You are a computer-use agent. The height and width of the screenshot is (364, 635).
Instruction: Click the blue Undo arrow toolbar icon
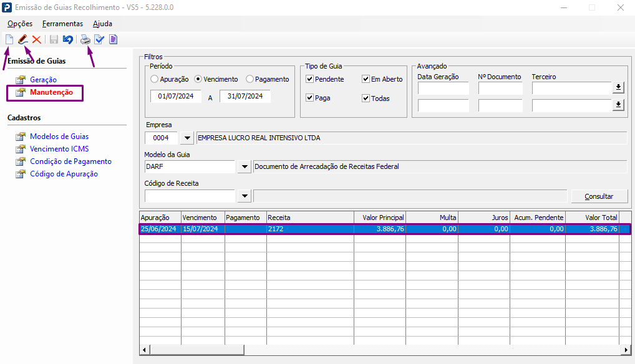tap(68, 39)
